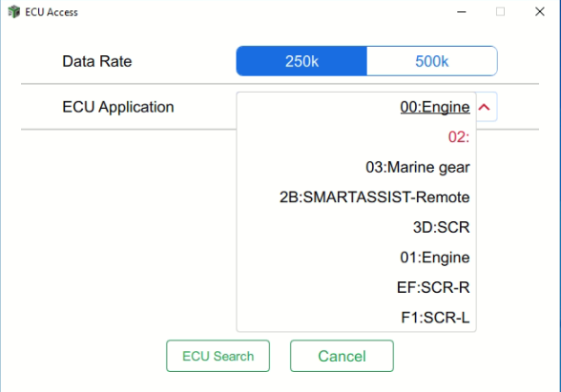Screen dimensions: 561x392
Task: Click the ECU Access app icon in title bar
Action: [x=14, y=11]
